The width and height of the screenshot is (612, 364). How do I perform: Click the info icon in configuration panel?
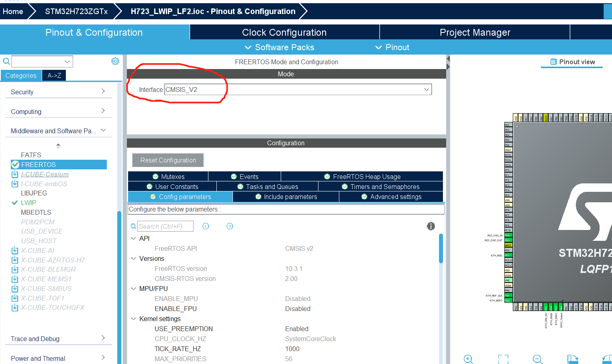tap(430, 226)
